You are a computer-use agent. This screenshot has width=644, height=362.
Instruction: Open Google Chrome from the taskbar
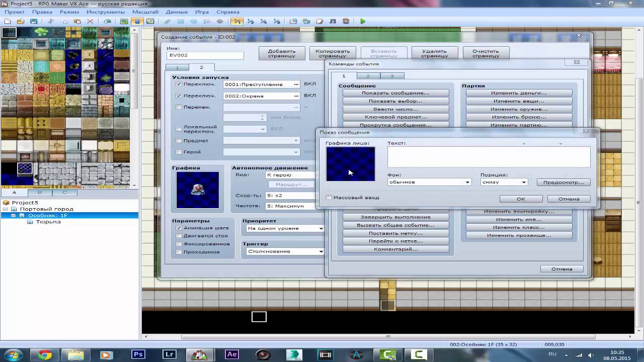(x=45, y=354)
